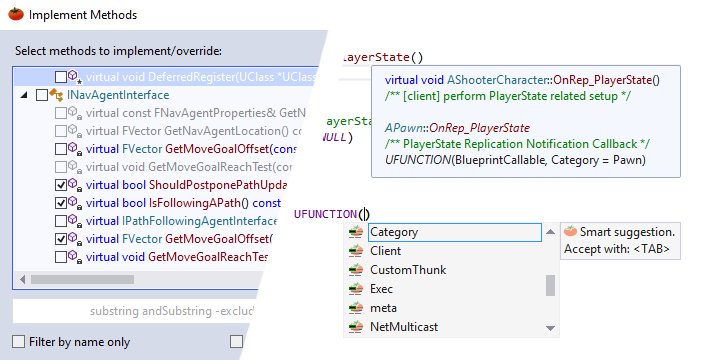The height and width of the screenshot is (360, 703).
Task: Check the INavAgentInterface group checkbox
Action: click(42, 95)
